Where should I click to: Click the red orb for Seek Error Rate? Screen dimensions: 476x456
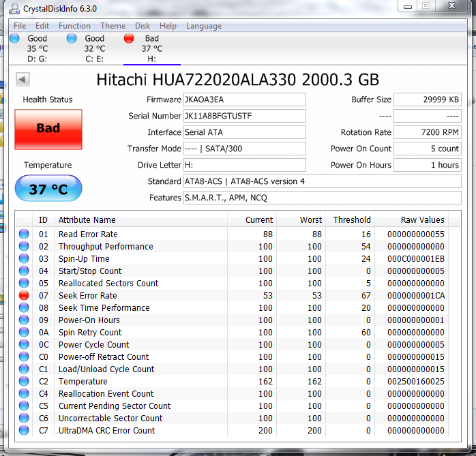pos(24,295)
